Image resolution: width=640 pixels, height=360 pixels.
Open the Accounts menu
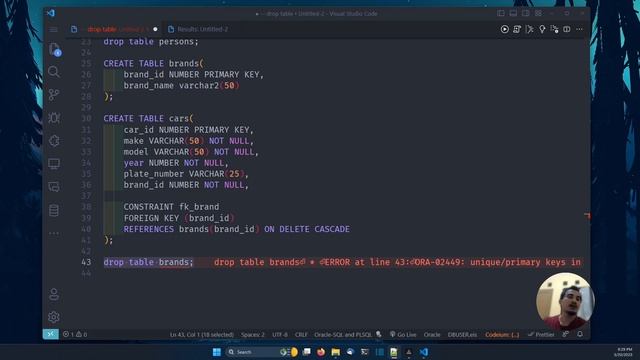point(54,294)
